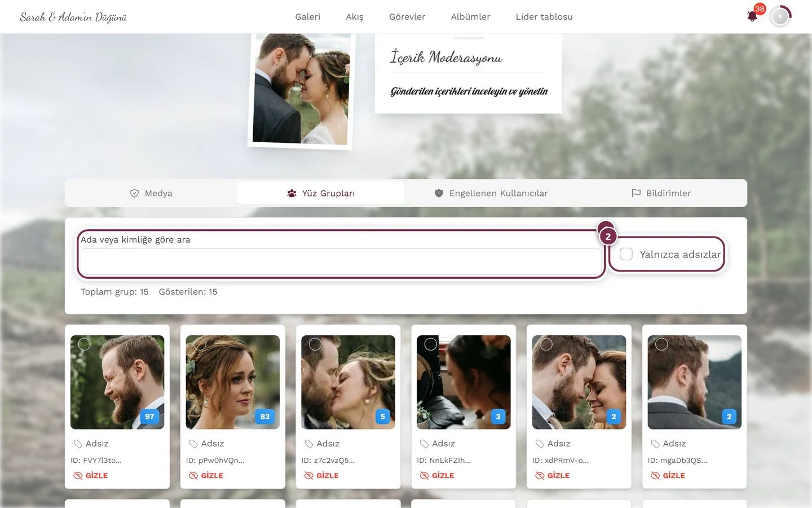Select the face group with 5 photos
This screenshot has height=508, width=812.
315,344
